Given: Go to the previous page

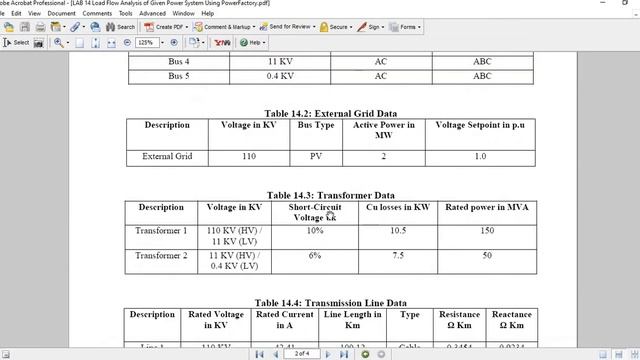Looking at the screenshot, I should (276, 354).
